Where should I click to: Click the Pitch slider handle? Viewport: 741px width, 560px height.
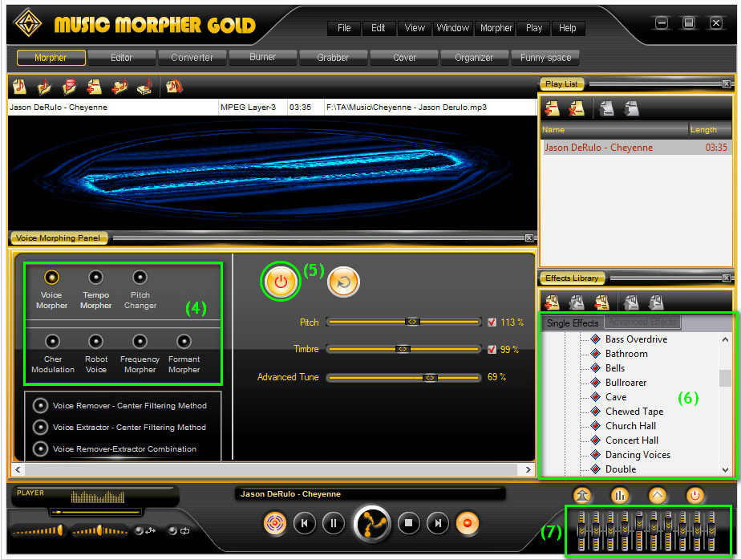(412, 322)
